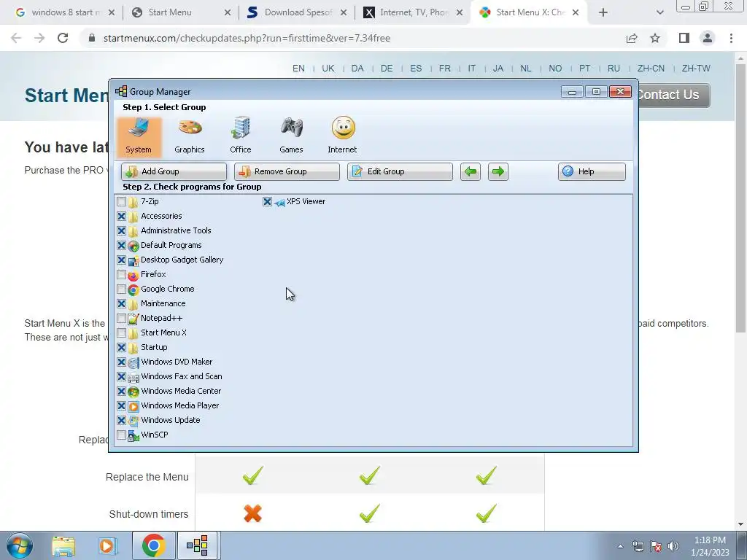Click the Firefox program icon in the list
This screenshot has height=560, width=747.
(x=133, y=275)
